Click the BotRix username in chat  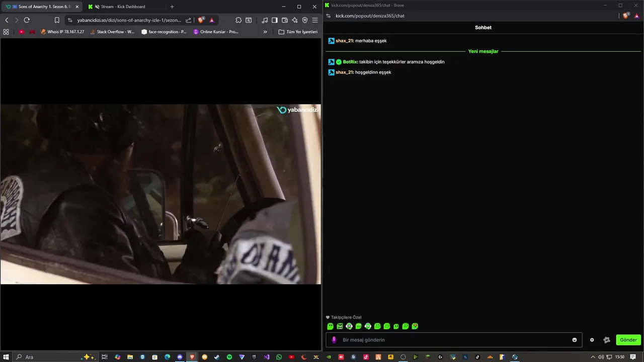pyautogui.click(x=350, y=62)
